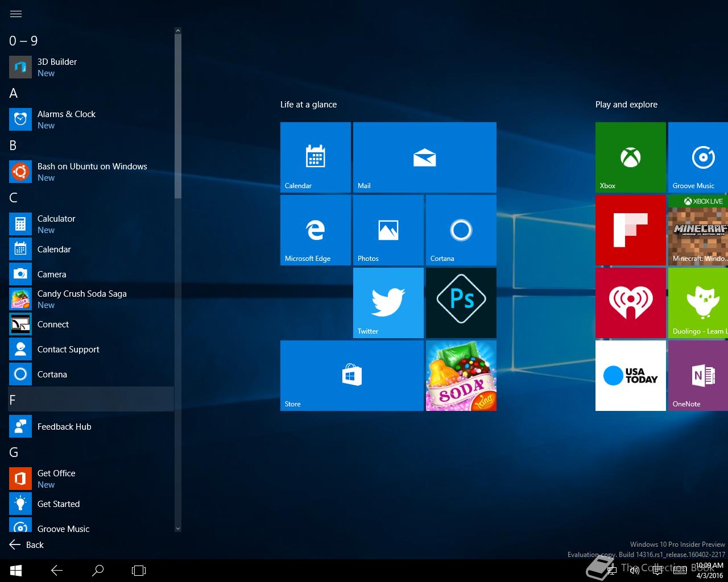This screenshot has height=582, width=728.
Task: Launch Camera app
Action: click(x=91, y=274)
